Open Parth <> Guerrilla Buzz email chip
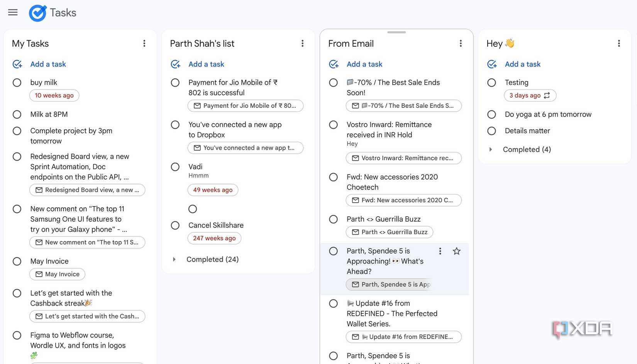 coord(390,232)
